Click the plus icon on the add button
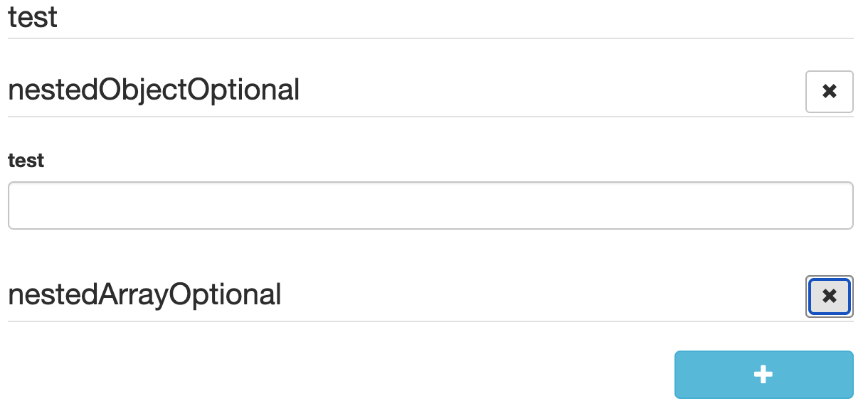The height and width of the screenshot is (411, 868). [x=763, y=375]
